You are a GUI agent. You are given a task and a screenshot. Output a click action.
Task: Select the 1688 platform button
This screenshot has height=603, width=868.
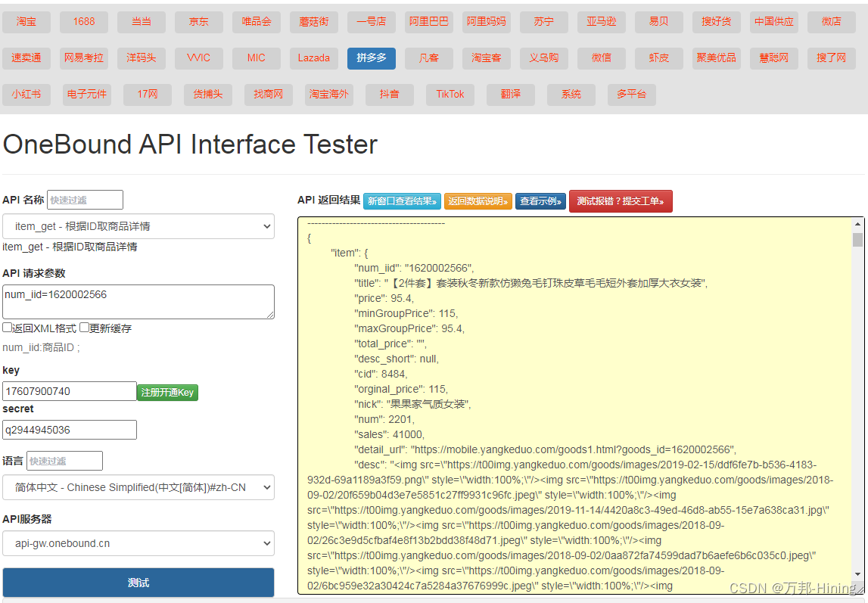83,21
